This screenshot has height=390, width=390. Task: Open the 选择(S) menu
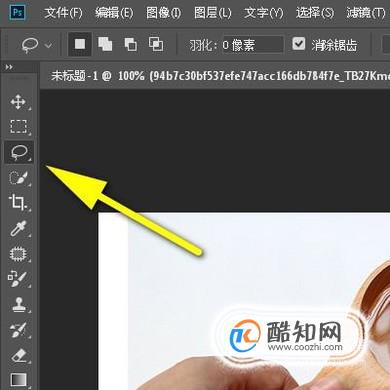tap(315, 13)
